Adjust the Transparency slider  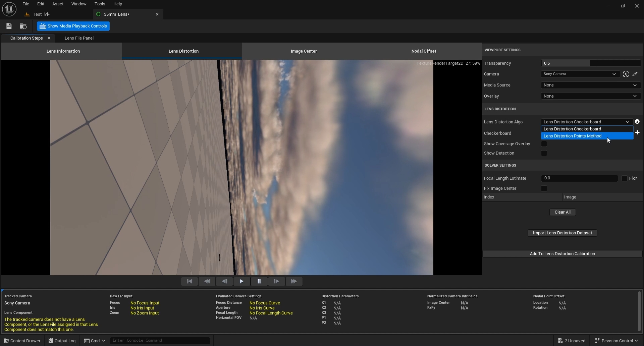click(590, 63)
